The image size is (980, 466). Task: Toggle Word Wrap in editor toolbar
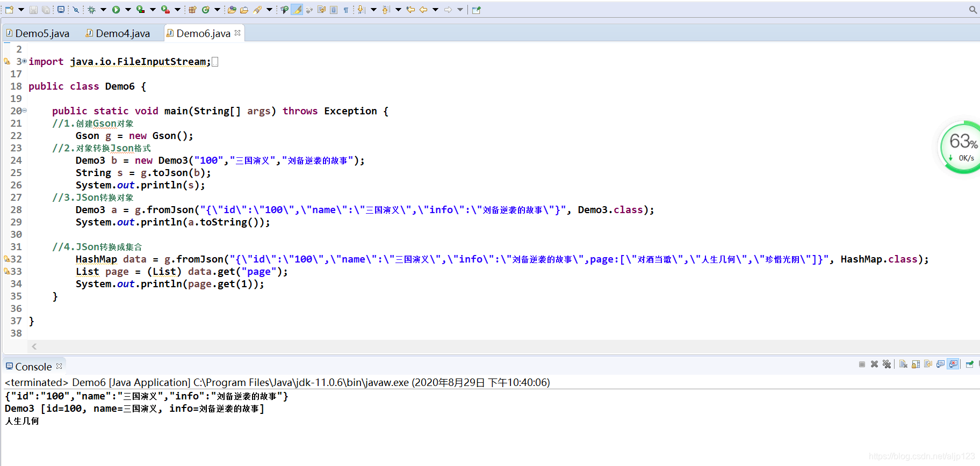[x=321, y=10]
